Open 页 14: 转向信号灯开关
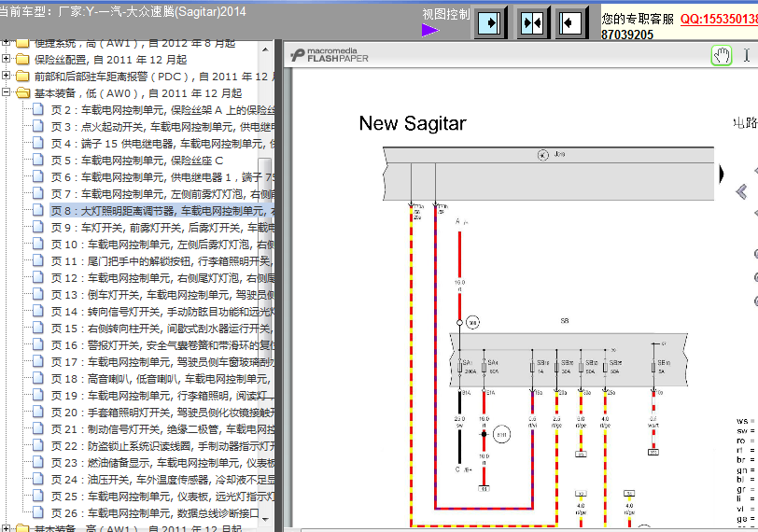Screen dimensions: 758x532 click(x=162, y=312)
